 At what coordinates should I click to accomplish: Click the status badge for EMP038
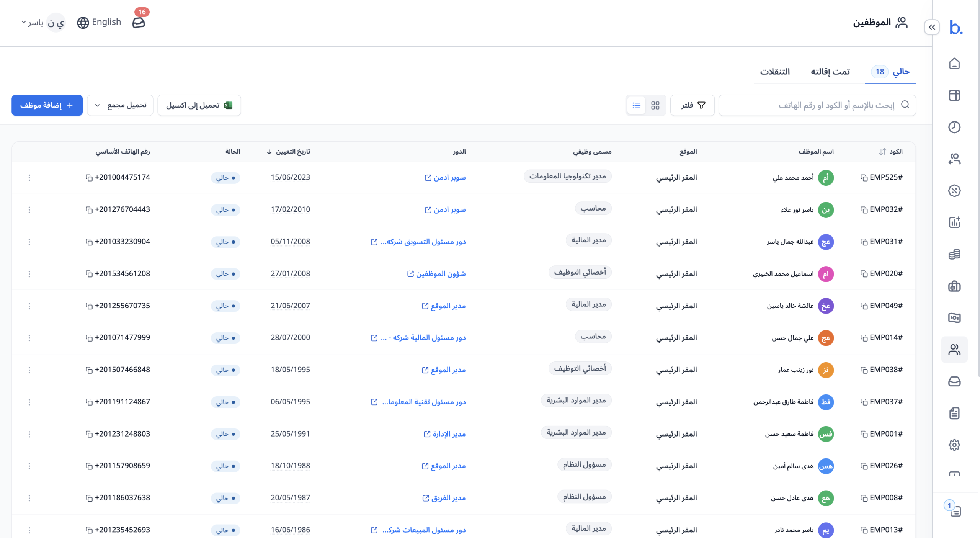225,370
